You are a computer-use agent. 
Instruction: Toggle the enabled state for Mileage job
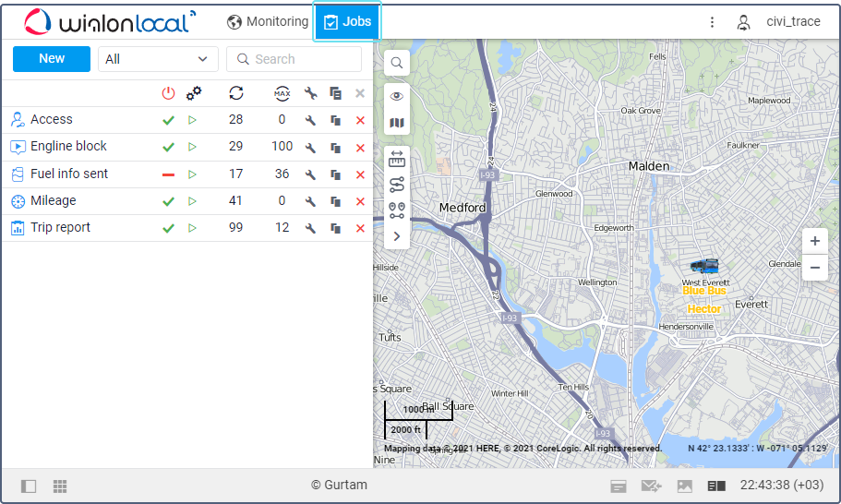point(168,201)
